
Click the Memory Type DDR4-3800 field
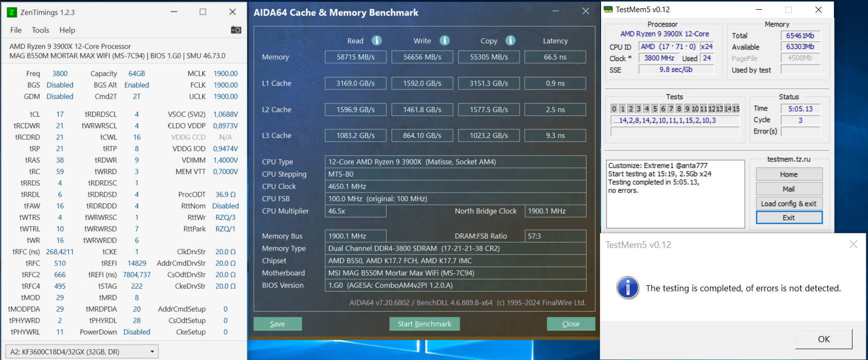(x=455, y=248)
